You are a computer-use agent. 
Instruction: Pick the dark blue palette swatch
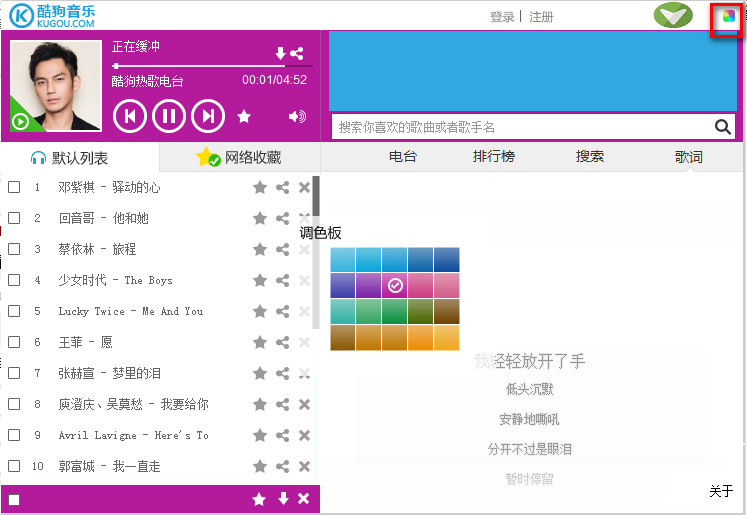pos(446,259)
